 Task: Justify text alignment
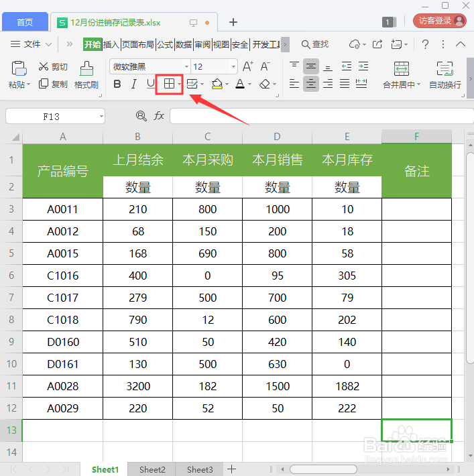pyautogui.click(x=345, y=84)
